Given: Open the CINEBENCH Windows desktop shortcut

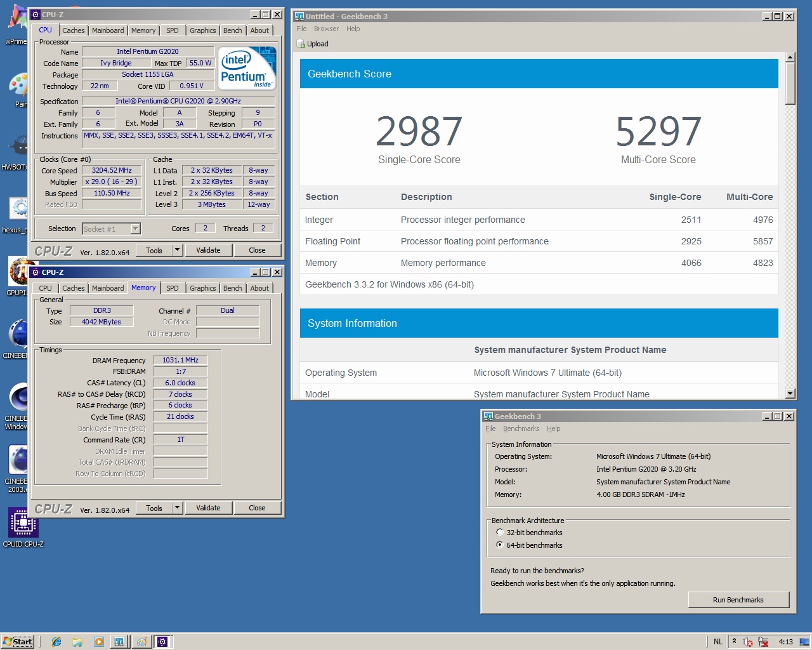Looking at the screenshot, I should pos(17,405).
